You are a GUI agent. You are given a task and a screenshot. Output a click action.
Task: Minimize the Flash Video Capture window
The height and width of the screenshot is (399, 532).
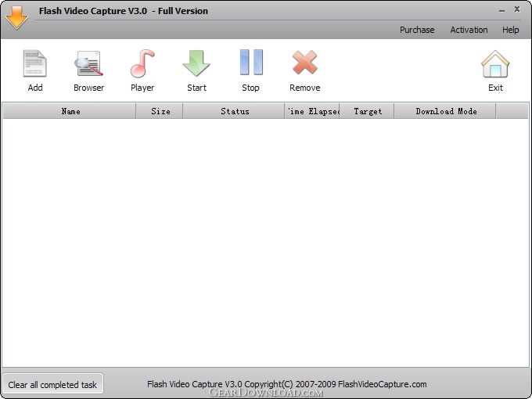(501, 10)
